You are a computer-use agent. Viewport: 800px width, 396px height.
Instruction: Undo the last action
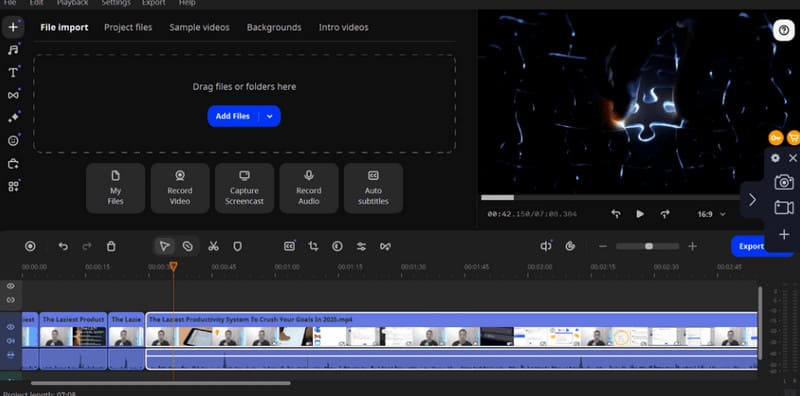63,246
